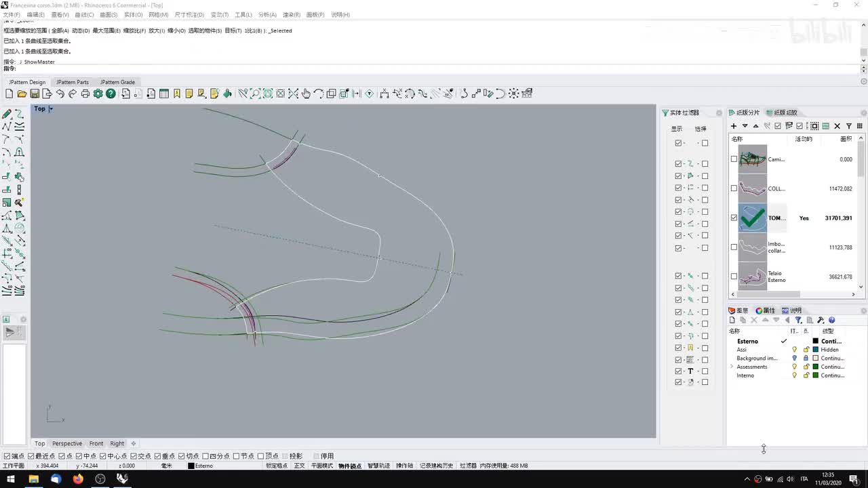Click the X delete icon in pattern panel
868x488 pixels.
(x=837, y=126)
